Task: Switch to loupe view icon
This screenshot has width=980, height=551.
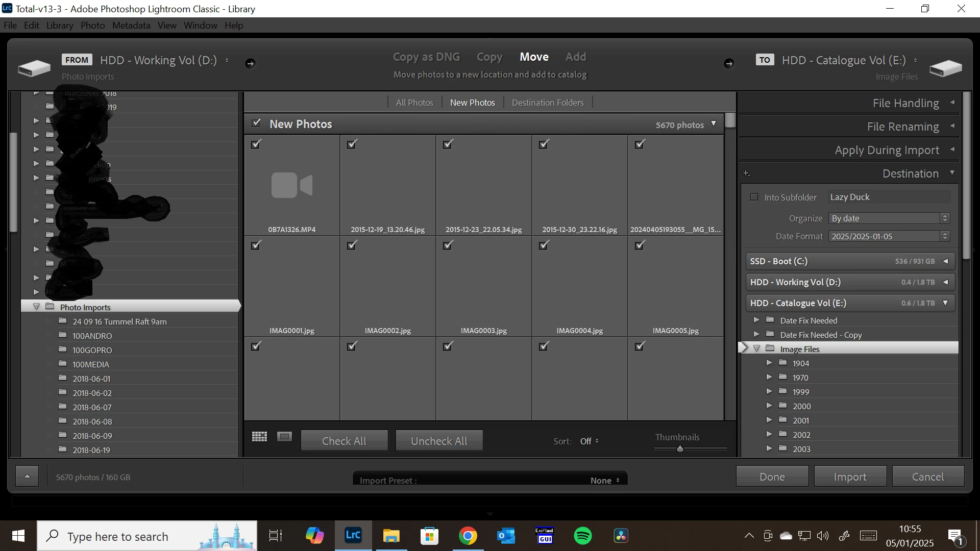Action: [x=284, y=437]
